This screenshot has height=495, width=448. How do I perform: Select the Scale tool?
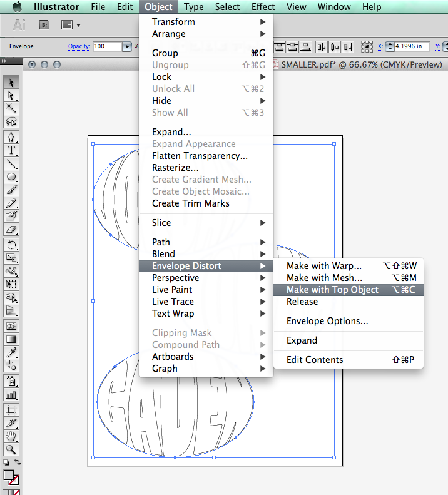point(11,258)
